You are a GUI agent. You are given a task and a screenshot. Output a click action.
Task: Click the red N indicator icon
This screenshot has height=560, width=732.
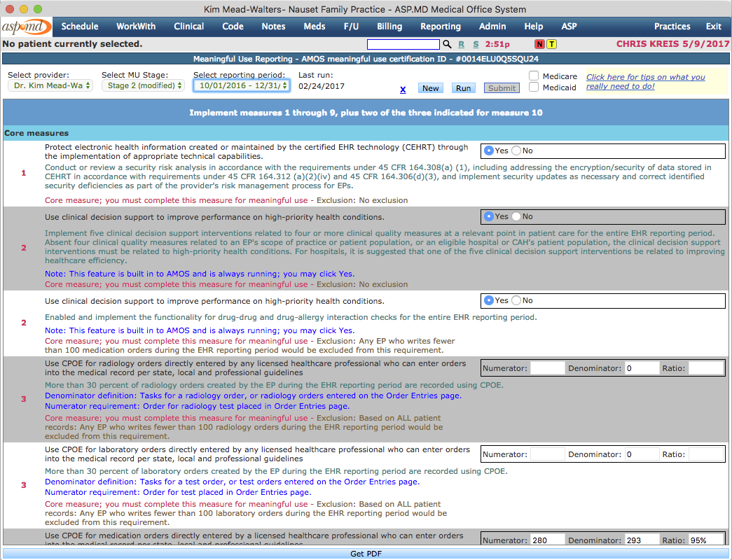(x=539, y=44)
